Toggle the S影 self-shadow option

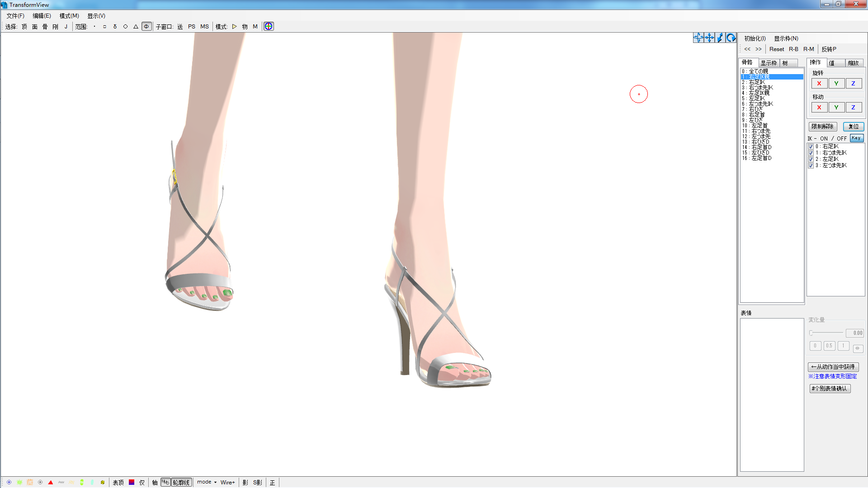pos(258,483)
